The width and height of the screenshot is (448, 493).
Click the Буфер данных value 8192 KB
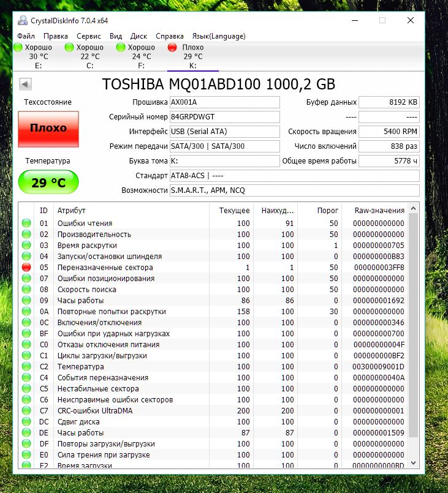[389, 102]
